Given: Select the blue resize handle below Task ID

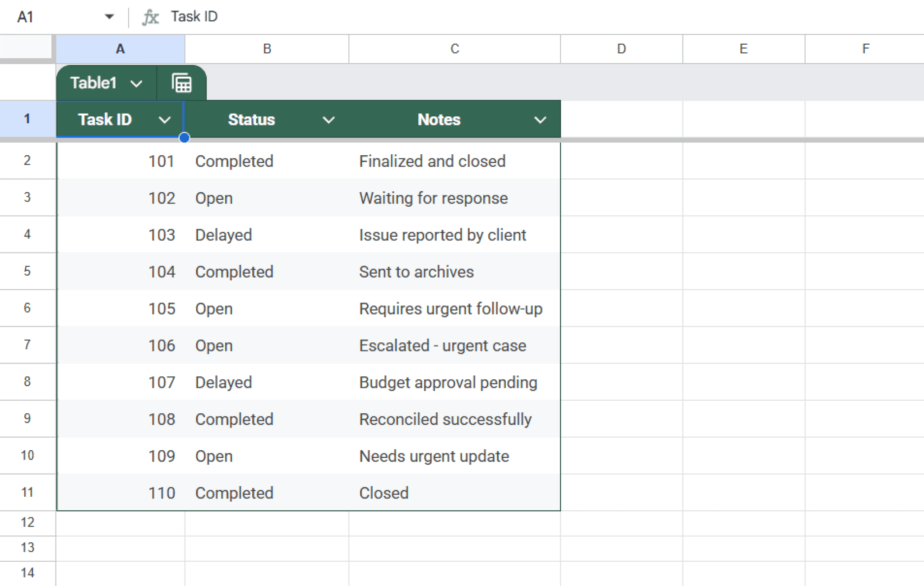Looking at the screenshot, I should (x=185, y=138).
